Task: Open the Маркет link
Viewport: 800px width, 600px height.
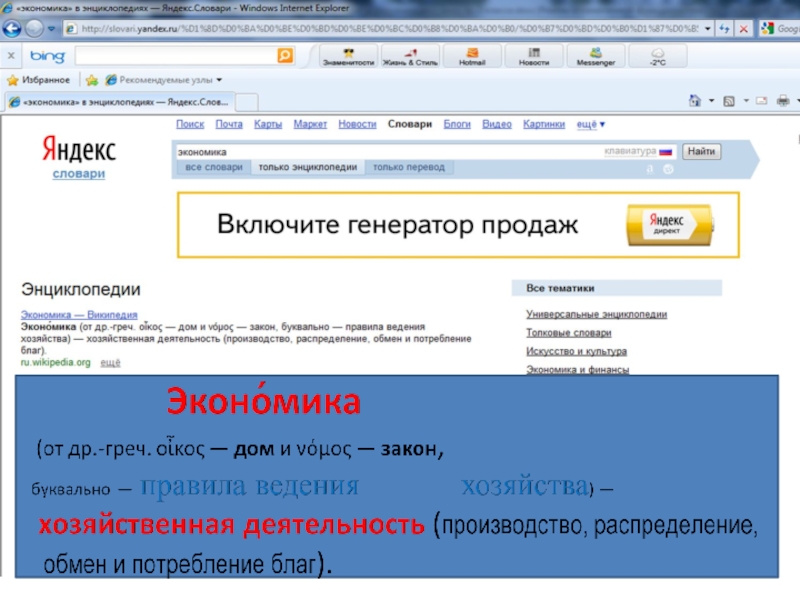Action: [x=310, y=124]
